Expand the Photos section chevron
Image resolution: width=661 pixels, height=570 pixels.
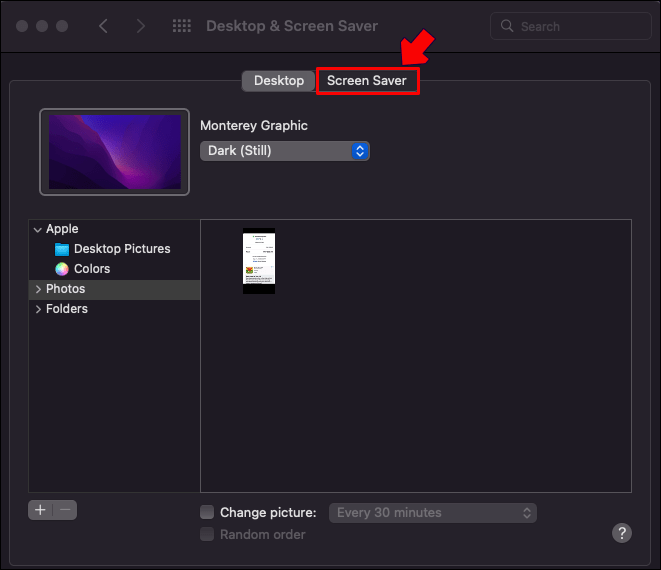(x=38, y=289)
